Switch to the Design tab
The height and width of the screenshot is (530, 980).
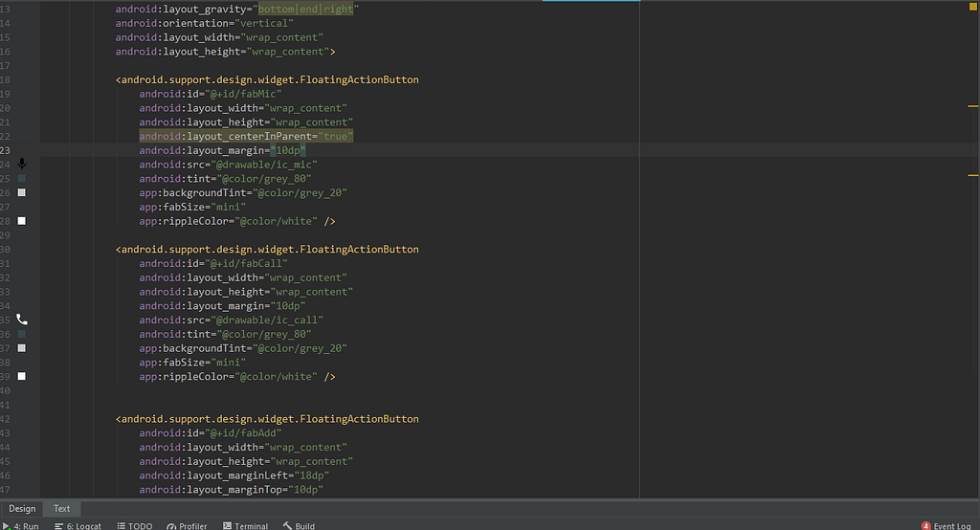[22, 509]
